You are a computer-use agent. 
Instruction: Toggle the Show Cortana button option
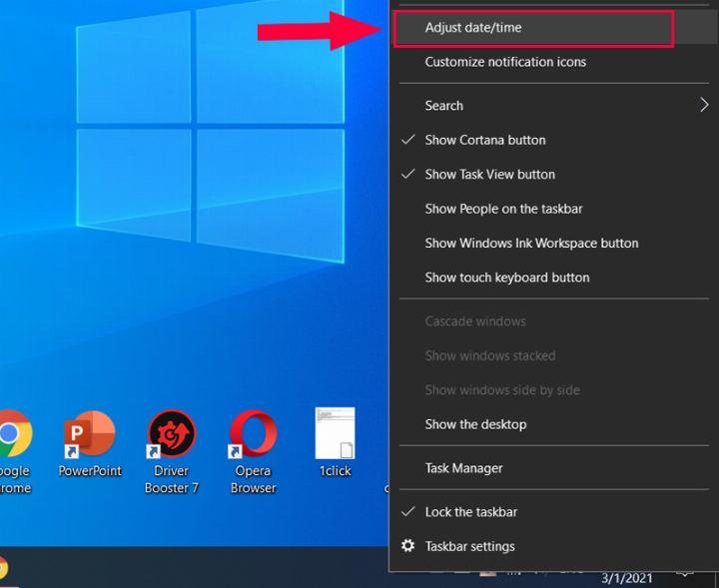coord(485,140)
